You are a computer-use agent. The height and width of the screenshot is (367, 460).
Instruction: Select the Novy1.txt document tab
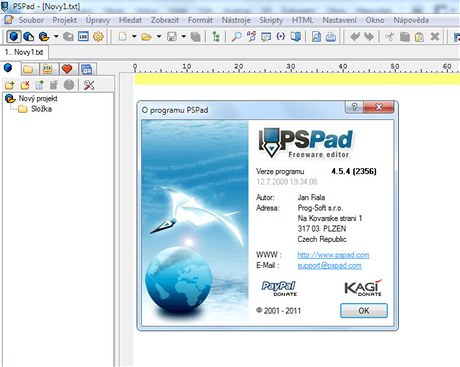click(x=24, y=52)
